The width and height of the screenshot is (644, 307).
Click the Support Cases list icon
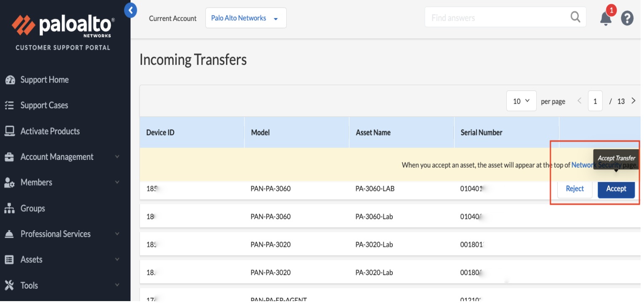9,106
